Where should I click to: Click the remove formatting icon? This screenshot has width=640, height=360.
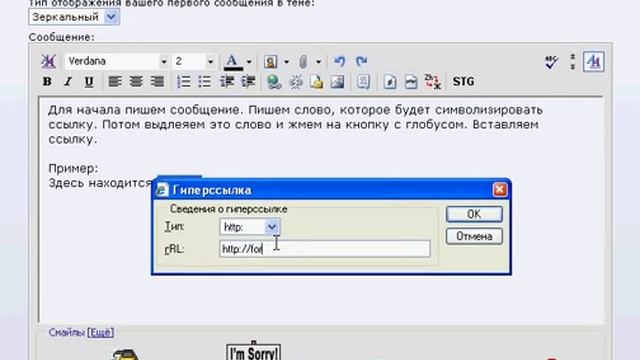48,62
